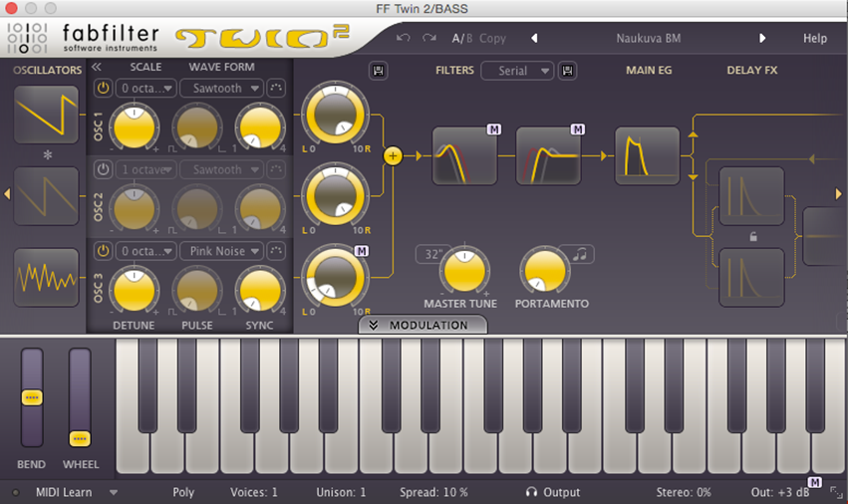Select the pink noise oscillator 3 waveform icon

pos(46,277)
